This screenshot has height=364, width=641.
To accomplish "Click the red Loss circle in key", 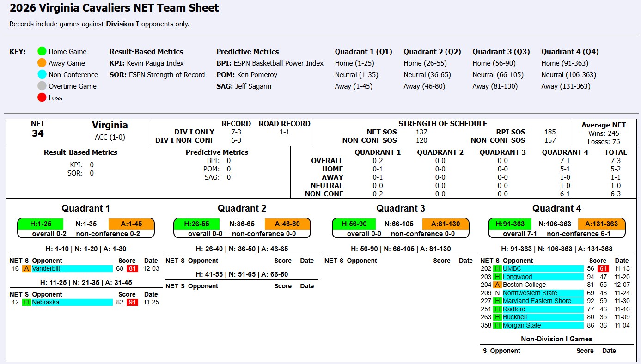I will point(42,98).
